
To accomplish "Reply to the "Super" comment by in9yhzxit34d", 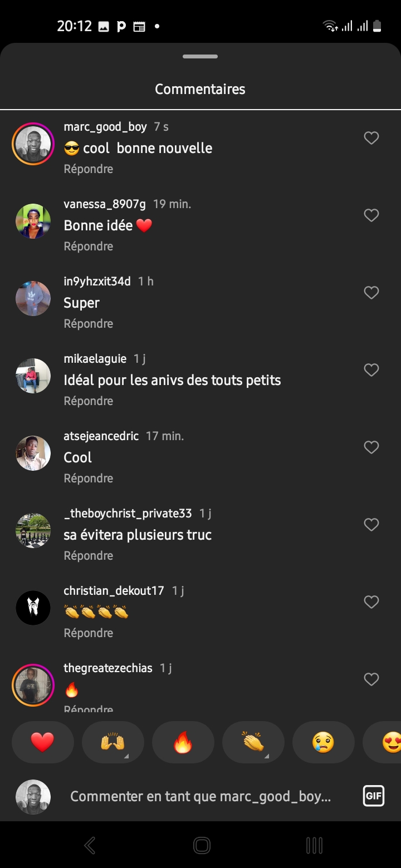I will 88,324.
